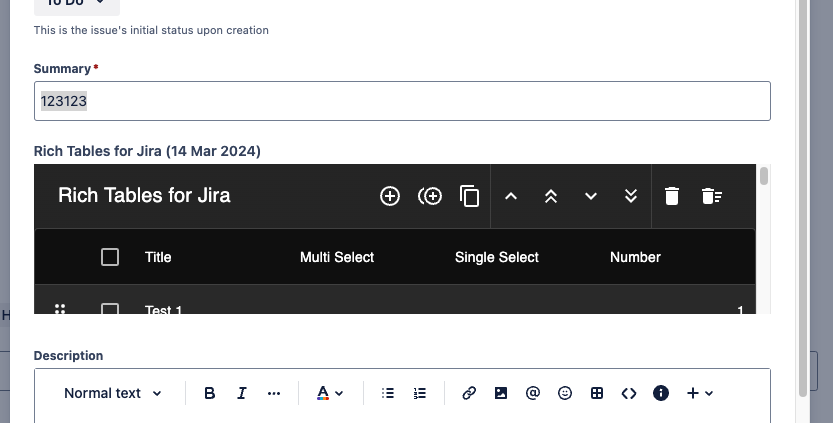Click the Multi Select column header

click(x=337, y=257)
